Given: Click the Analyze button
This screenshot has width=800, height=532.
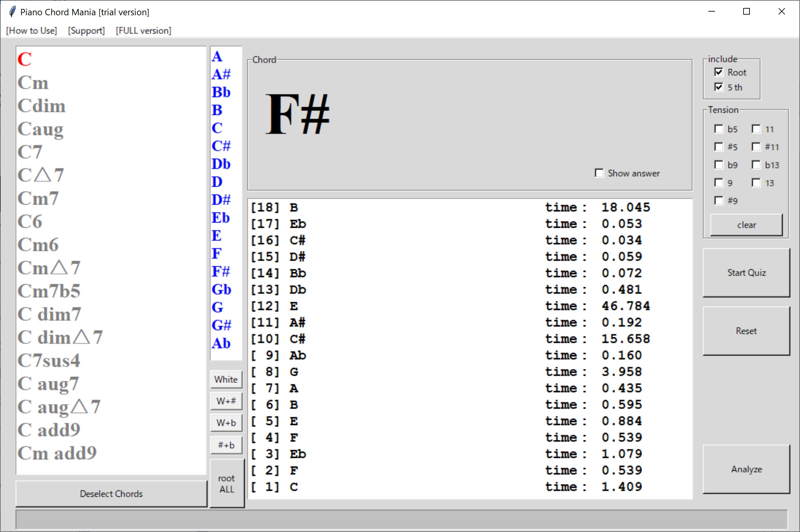Looking at the screenshot, I should coord(746,469).
